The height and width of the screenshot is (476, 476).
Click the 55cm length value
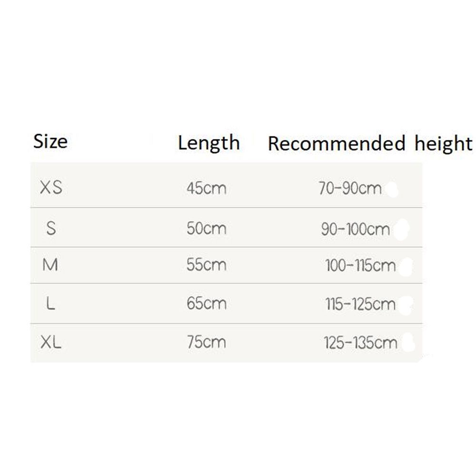tap(207, 265)
